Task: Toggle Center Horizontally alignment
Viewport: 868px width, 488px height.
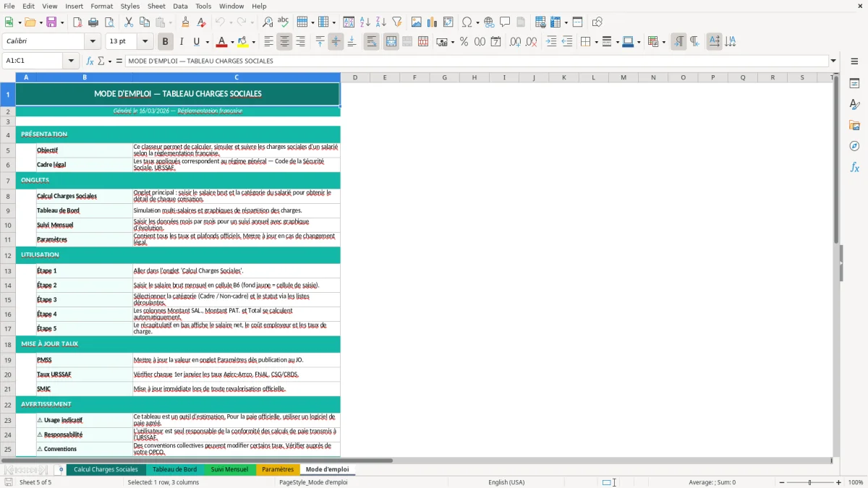Action: point(284,42)
